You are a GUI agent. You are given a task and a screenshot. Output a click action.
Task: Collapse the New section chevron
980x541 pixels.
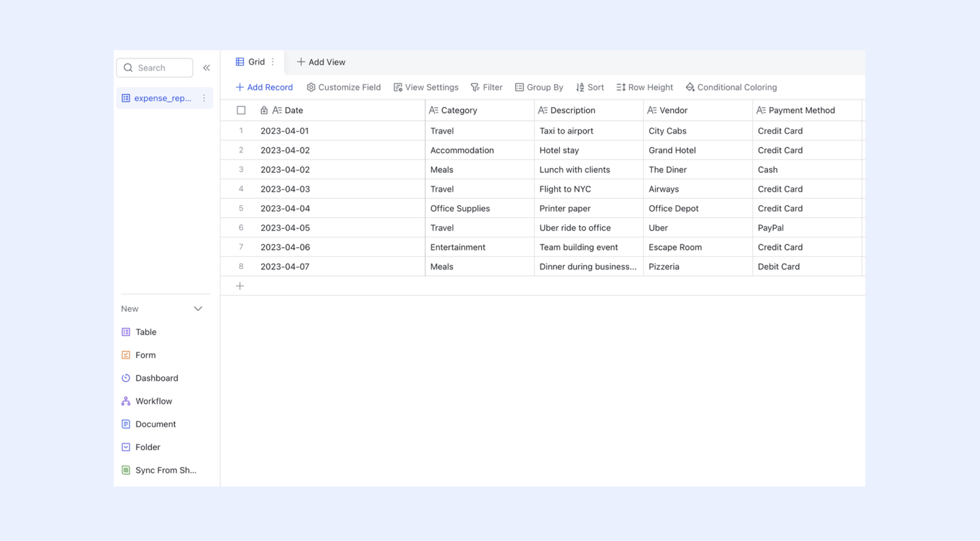(198, 309)
